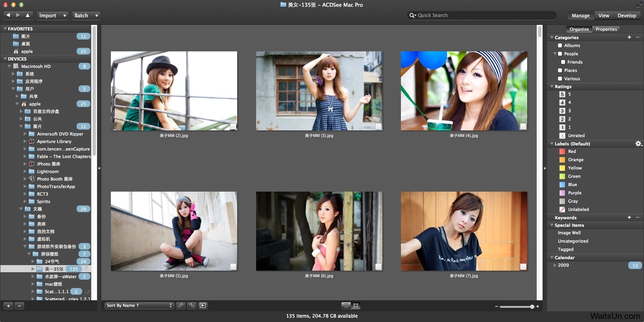The image size is (644, 322).
Task: Tick checkbox on 果子MM (7).jpg thumbnail
Action: pos(523,267)
